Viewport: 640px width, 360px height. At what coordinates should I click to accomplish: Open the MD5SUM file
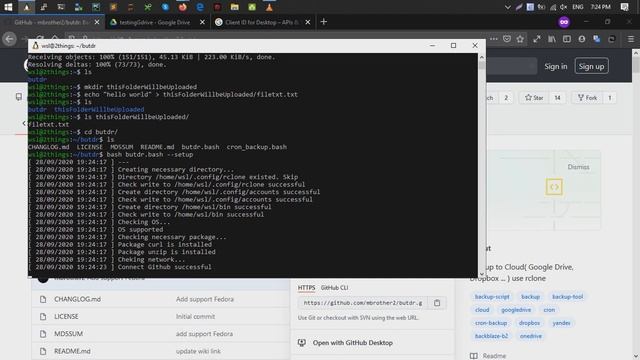(x=69, y=334)
